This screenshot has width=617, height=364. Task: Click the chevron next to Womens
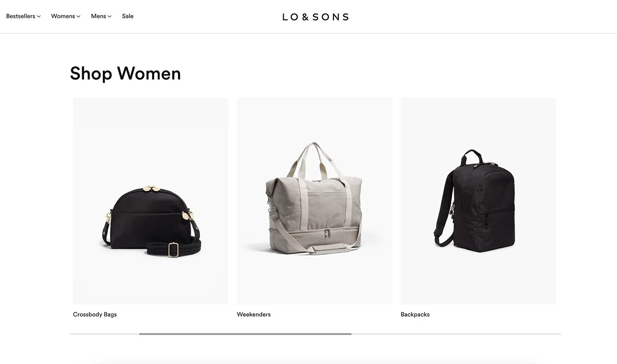[x=79, y=16]
